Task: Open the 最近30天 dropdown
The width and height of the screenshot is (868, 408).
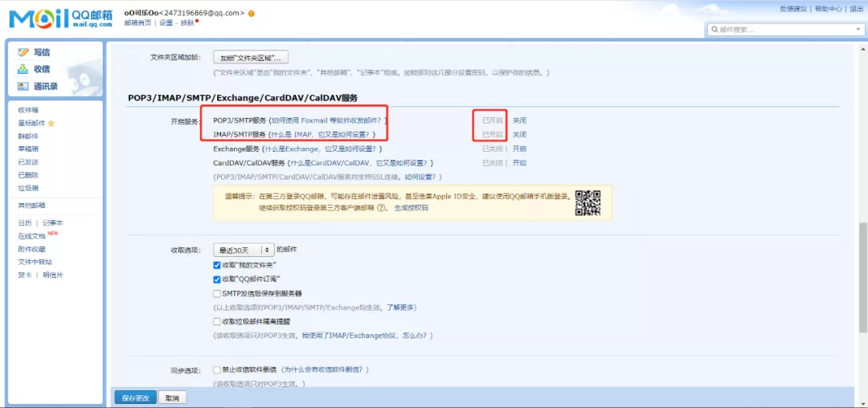Action: pyautogui.click(x=244, y=250)
